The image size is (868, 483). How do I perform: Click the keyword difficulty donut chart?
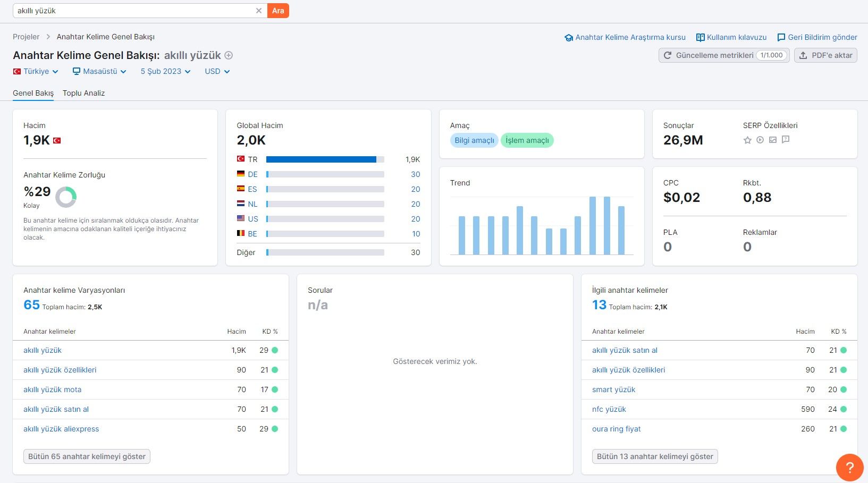66,197
